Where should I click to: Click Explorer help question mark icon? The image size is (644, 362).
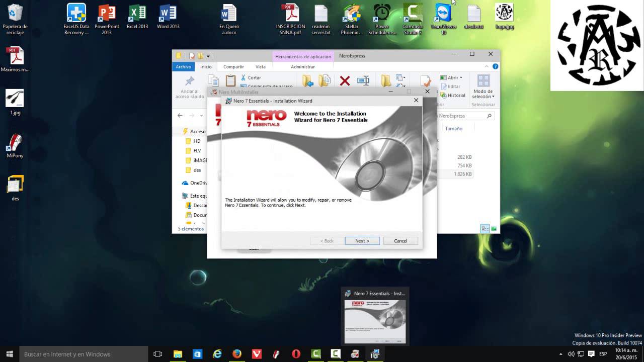pos(495,66)
